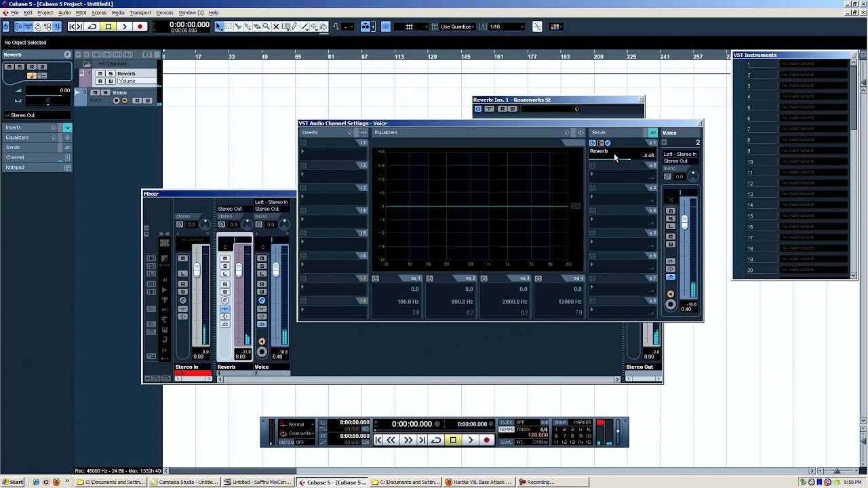Select the Erase tool in toolbar

point(257,26)
